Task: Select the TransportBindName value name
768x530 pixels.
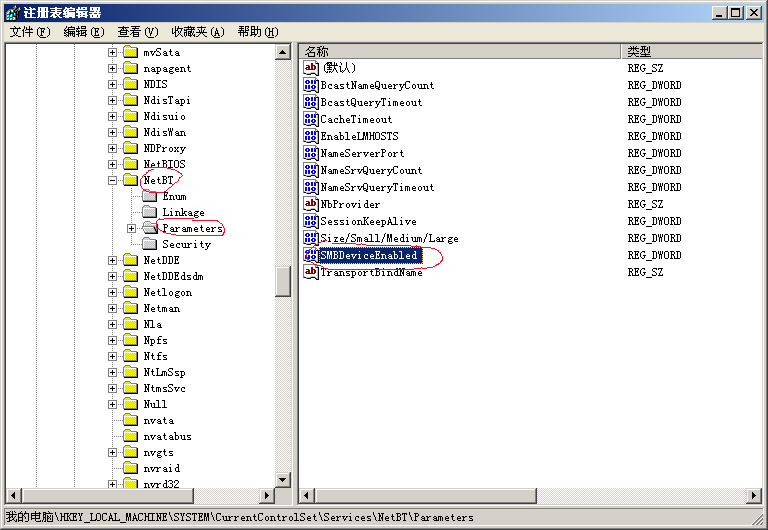Action: click(371, 272)
